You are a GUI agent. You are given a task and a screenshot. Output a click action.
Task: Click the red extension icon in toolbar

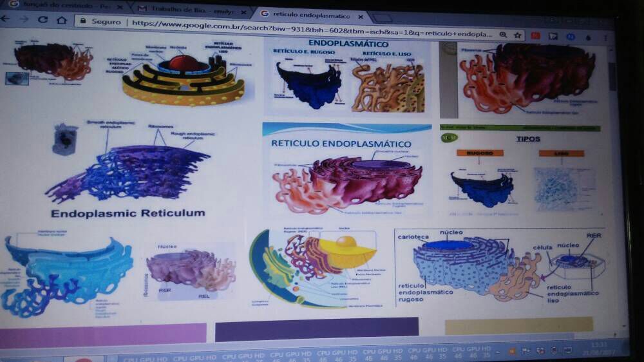click(x=536, y=35)
